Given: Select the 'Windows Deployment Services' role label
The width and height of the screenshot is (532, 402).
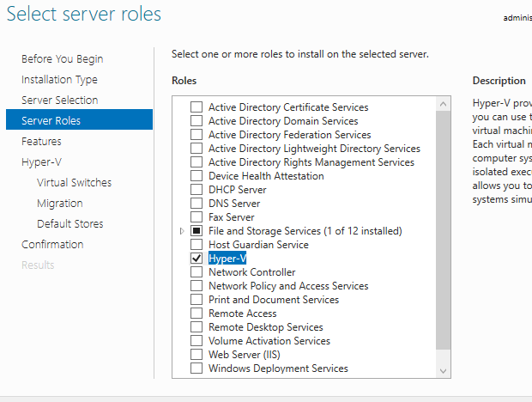Looking at the screenshot, I should pyautogui.click(x=278, y=368).
